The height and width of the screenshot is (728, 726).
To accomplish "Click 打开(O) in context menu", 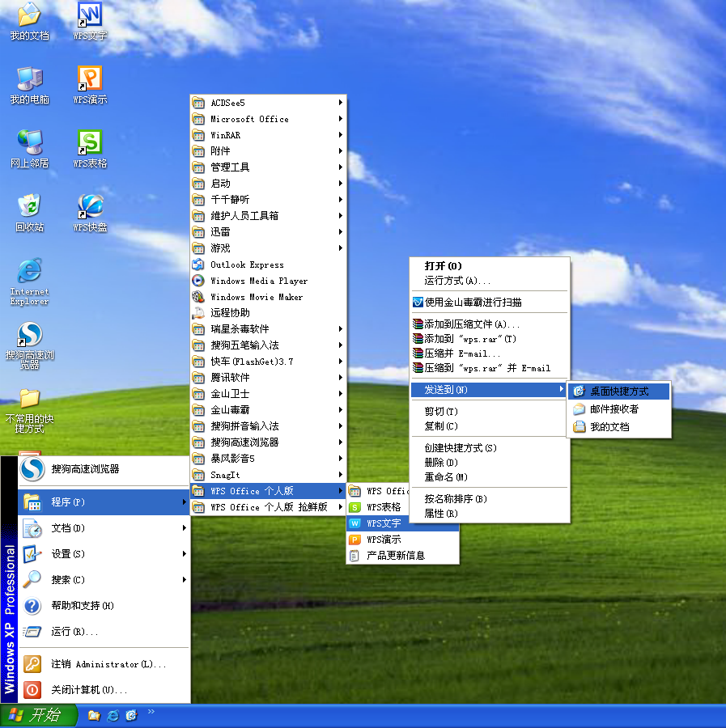I will click(490, 266).
